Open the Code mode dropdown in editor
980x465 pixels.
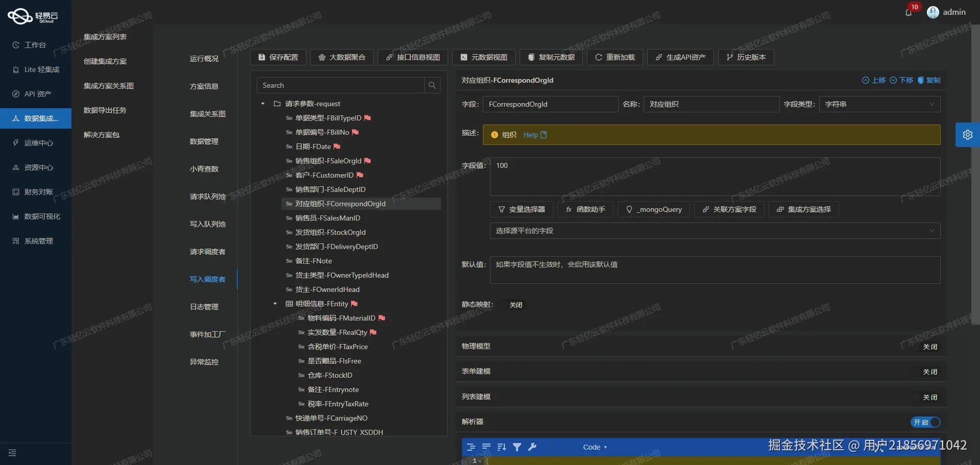click(x=595, y=447)
